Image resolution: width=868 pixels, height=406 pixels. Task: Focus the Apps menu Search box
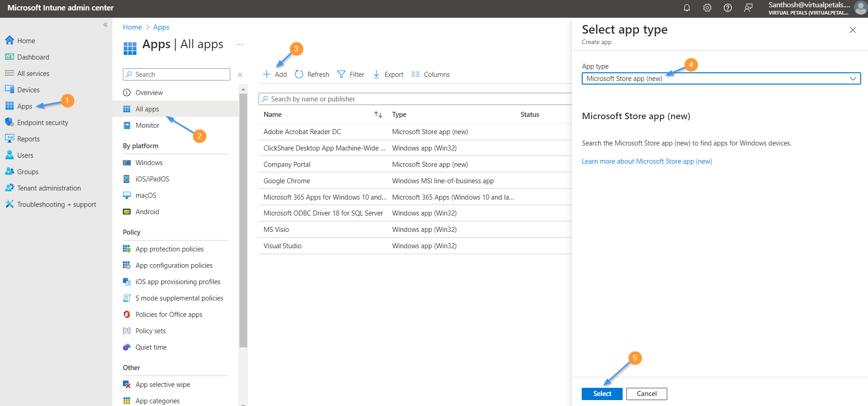177,75
